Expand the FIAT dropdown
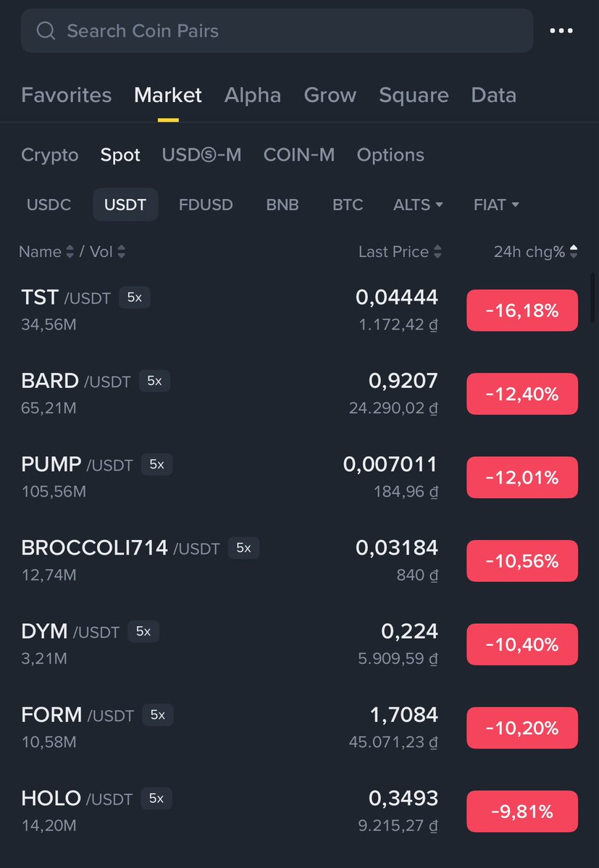 tap(496, 205)
